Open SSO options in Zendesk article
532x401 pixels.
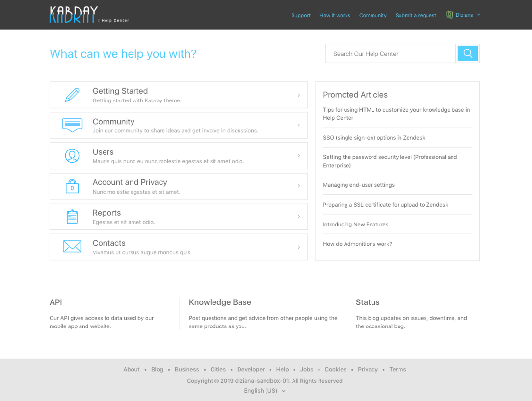coord(374,138)
